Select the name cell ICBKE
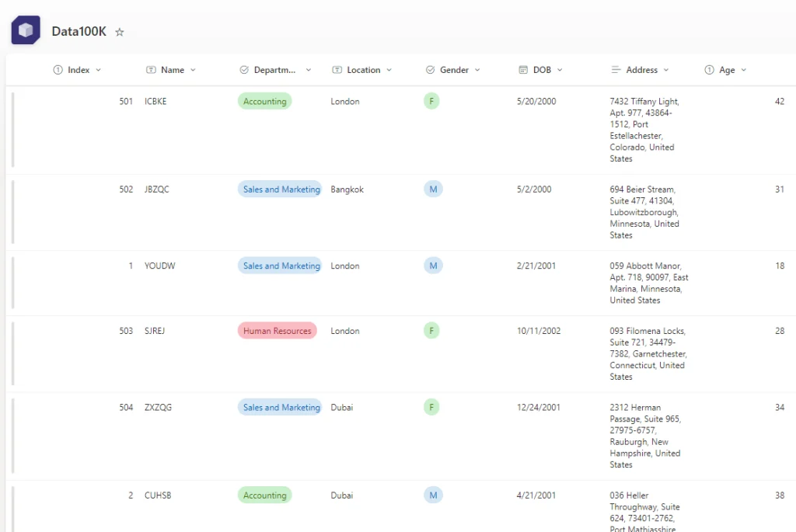 coord(155,102)
